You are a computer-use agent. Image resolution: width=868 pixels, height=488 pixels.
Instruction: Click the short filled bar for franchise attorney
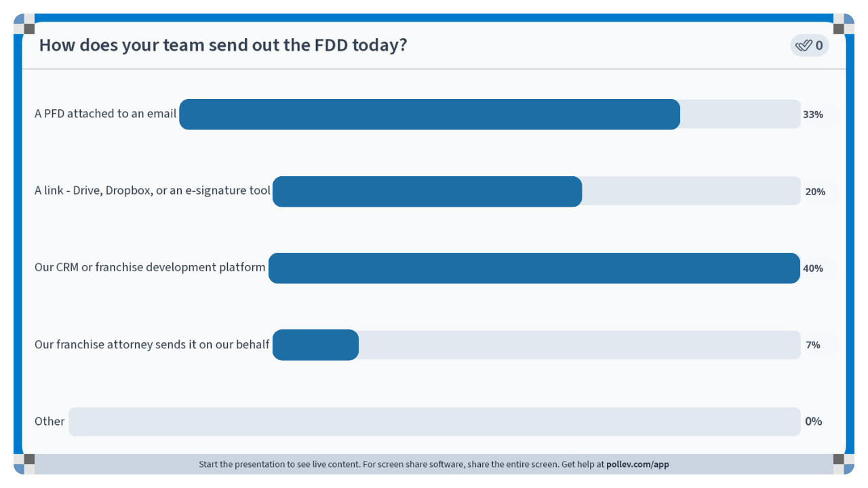[315, 345]
